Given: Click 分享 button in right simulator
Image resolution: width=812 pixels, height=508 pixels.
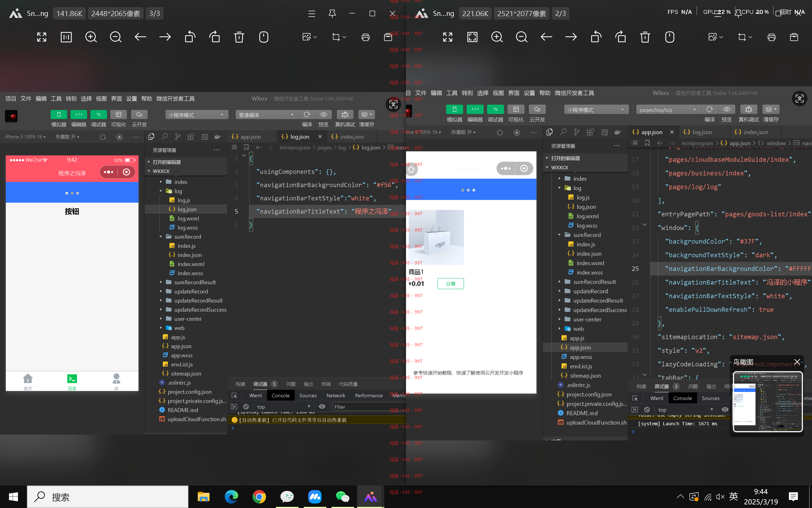Looking at the screenshot, I should 450,284.
